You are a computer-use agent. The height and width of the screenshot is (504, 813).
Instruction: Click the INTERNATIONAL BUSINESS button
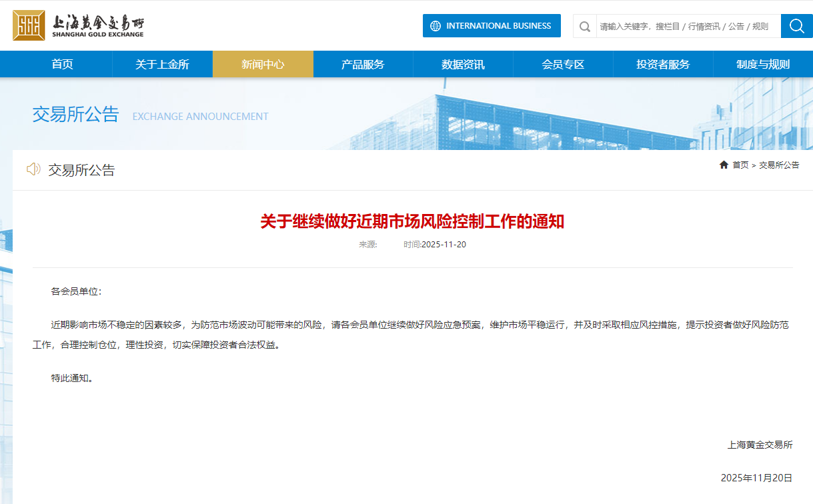pyautogui.click(x=492, y=25)
